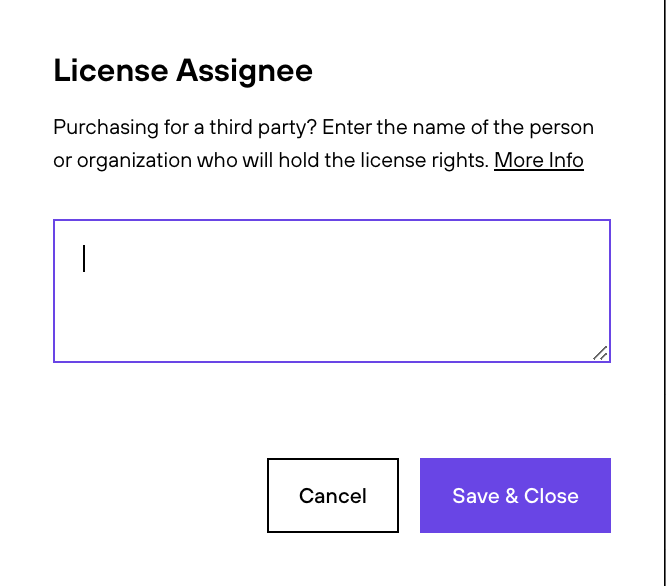This screenshot has width=666, height=586.
Task: Click the purple-bordered assignee name field
Action: point(332,291)
